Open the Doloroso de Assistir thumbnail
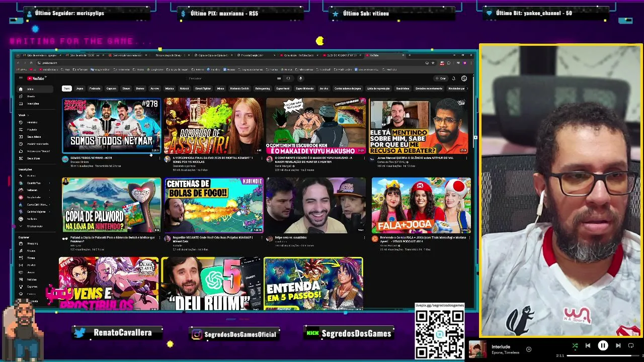 213,126
